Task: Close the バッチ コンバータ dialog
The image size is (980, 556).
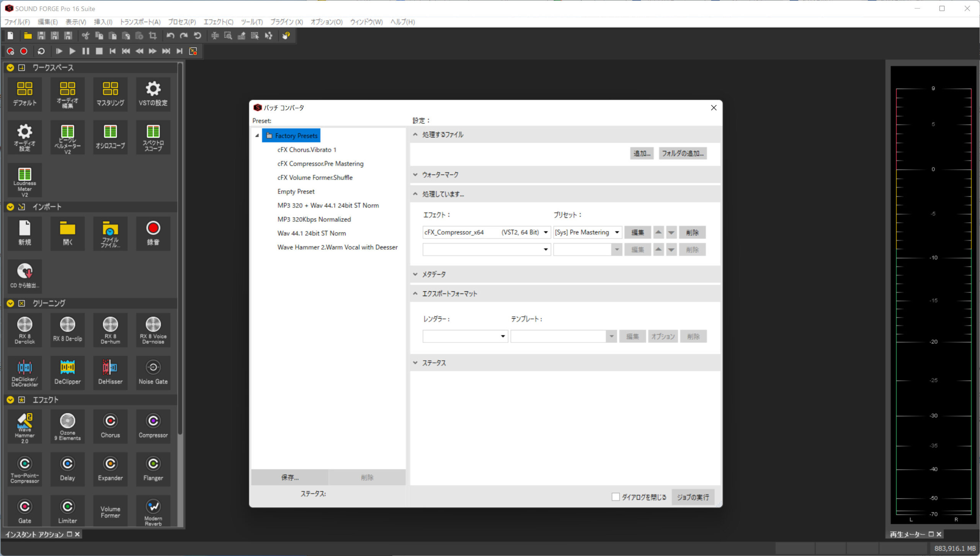Action: [x=714, y=108]
